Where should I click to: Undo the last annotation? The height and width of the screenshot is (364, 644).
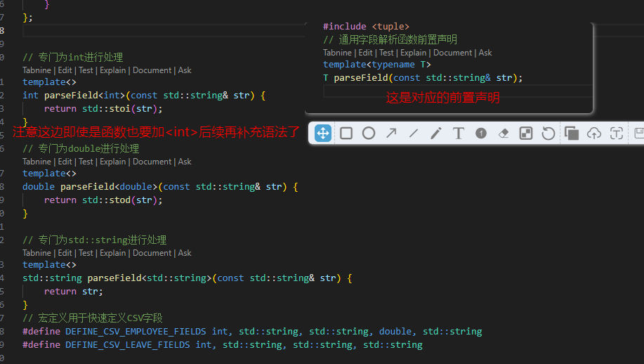pyautogui.click(x=548, y=133)
